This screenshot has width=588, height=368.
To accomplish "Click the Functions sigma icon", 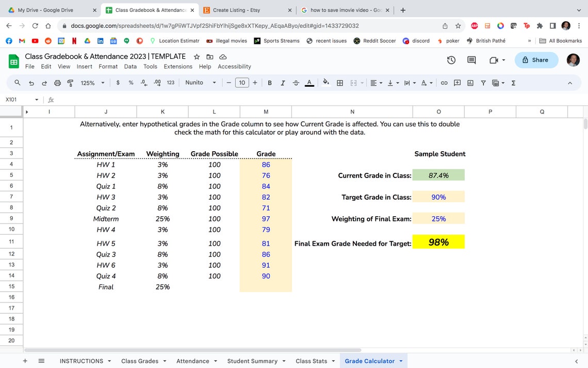I will click(512, 83).
